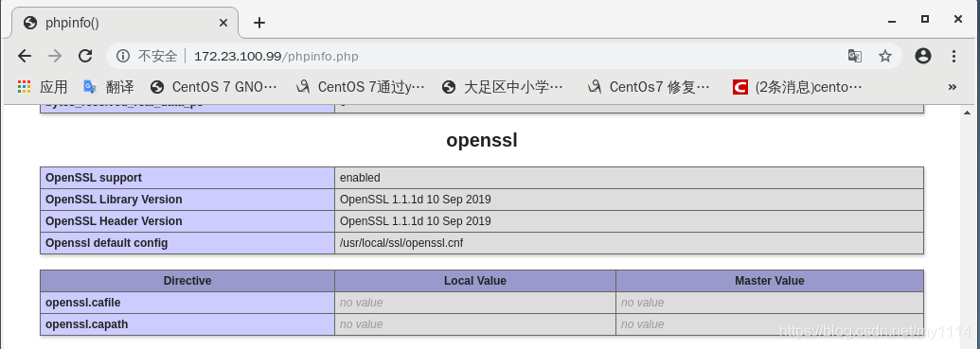This screenshot has height=349, width=980.
Task: Select the OpenSSL support row label
Action: click(x=94, y=177)
